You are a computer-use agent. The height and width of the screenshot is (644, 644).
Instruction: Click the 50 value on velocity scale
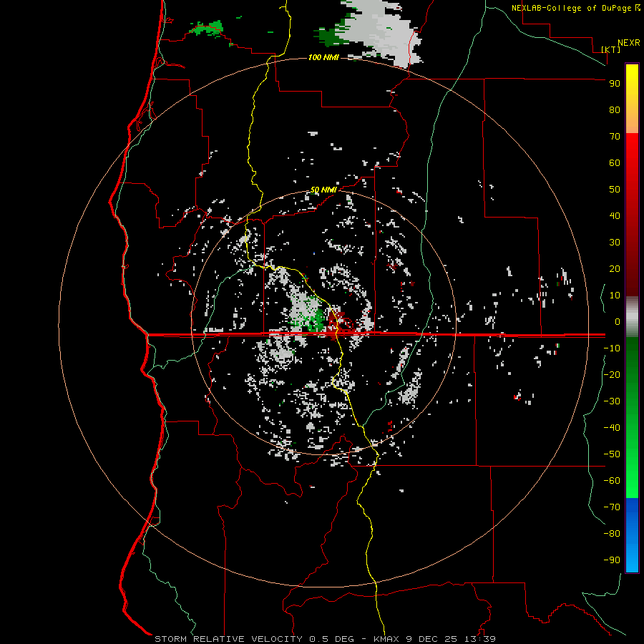[x=615, y=190]
